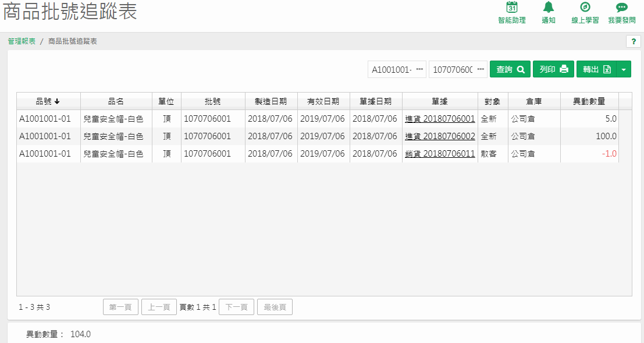This screenshot has width=644, height=343.
Task: Select 全新 cell in 20180706002 row
Action: click(x=493, y=136)
